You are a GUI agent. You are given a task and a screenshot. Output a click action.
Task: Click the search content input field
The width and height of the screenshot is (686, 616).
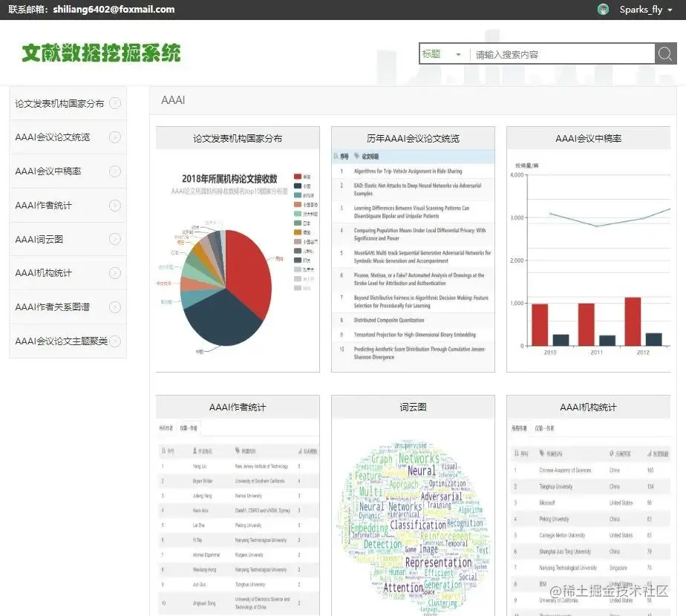pyautogui.click(x=562, y=54)
